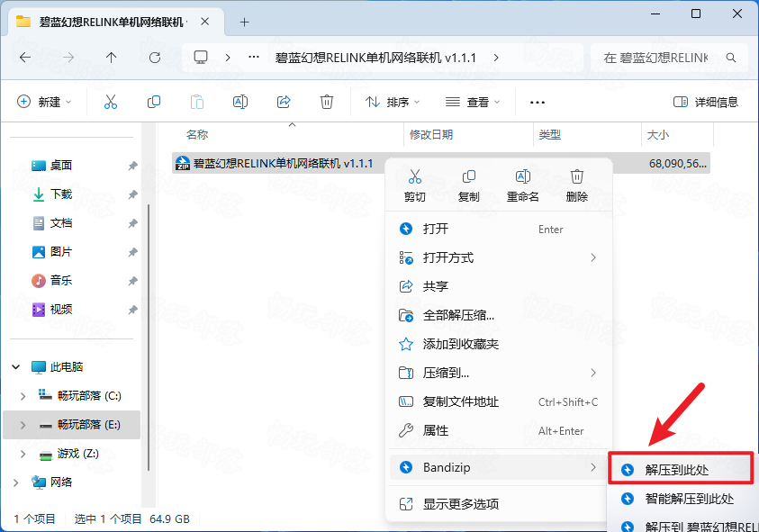The height and width of the screenshot is (532, 759).
Task: Open 属性 from the context menu
Action: point(500,431)
